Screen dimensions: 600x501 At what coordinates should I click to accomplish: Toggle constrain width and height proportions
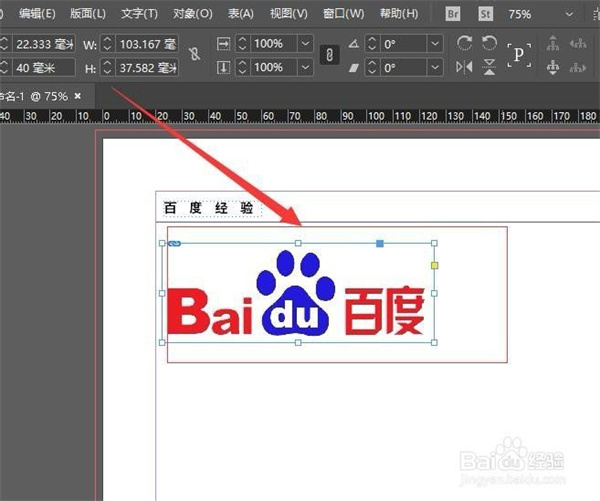tap(195, 54)
